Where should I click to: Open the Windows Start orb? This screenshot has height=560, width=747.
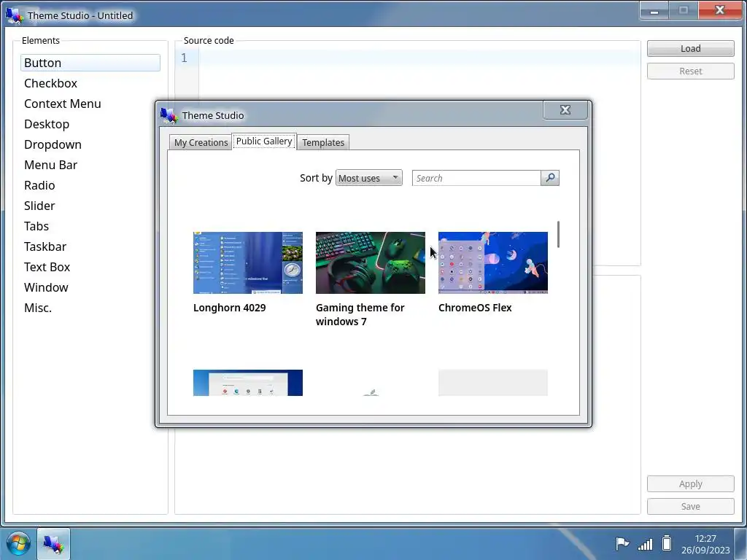tap(18, 543)
